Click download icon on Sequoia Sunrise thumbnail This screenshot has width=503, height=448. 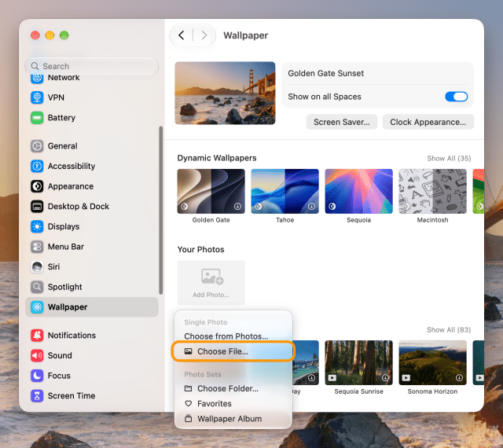pyautogui.click(x=385, y=377)
